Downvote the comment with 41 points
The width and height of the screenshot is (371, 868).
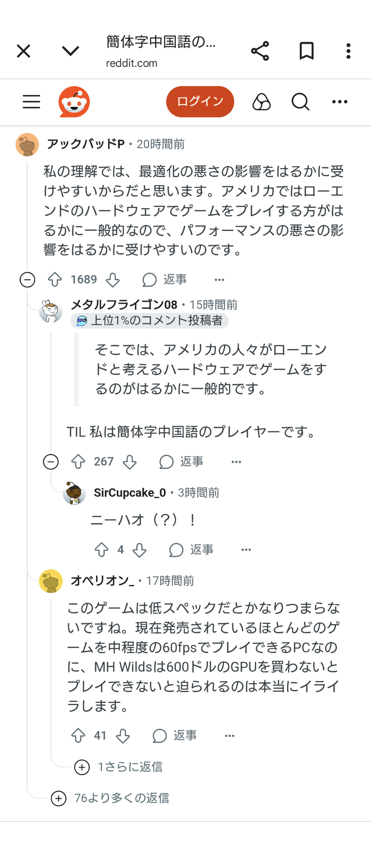[123, 736]
